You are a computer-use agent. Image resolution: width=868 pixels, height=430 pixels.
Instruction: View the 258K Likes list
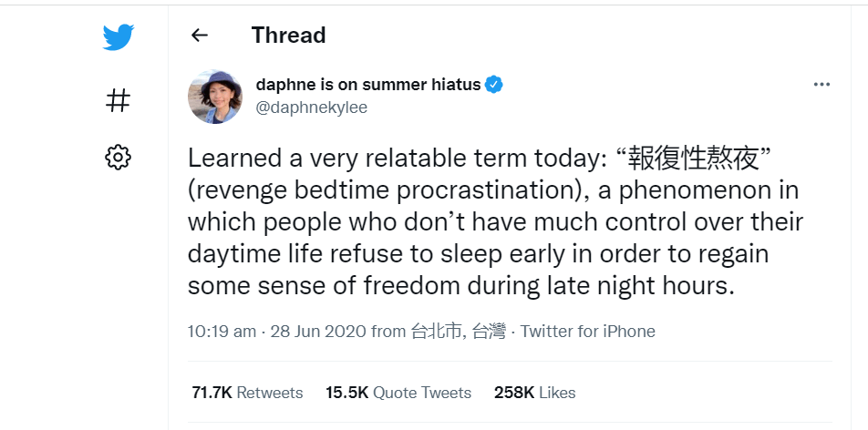(x=534, y=393)
